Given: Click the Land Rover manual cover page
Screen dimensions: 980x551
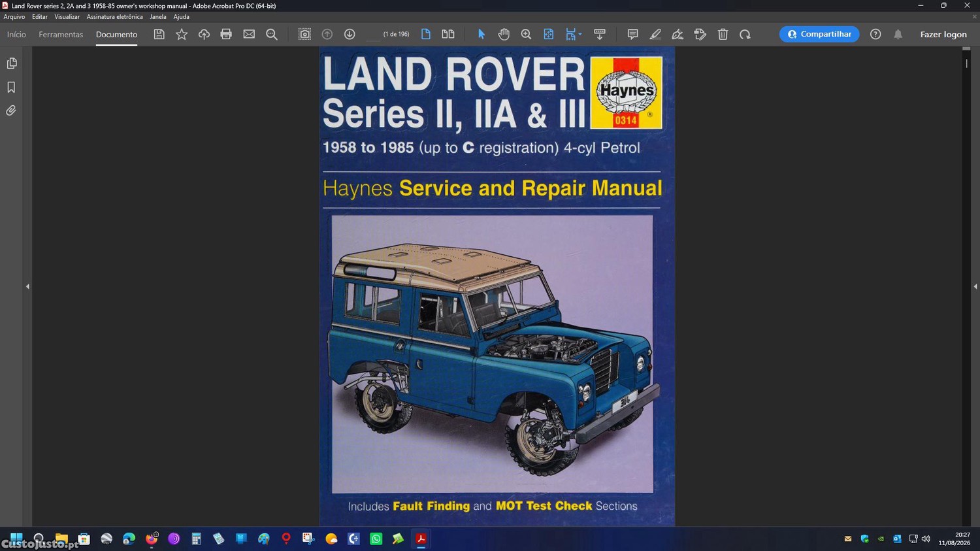Looking at the screenshot, I should (497, 286).
